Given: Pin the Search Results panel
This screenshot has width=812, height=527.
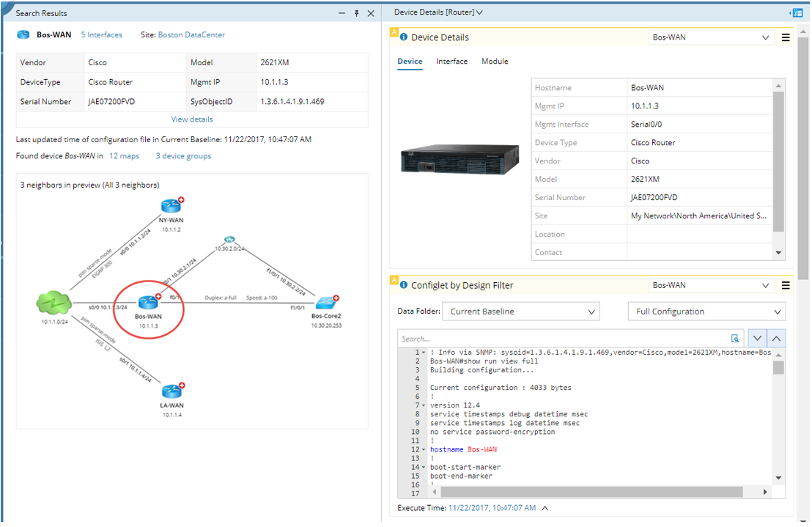Looking at the screenshot, I should (357, 13).
